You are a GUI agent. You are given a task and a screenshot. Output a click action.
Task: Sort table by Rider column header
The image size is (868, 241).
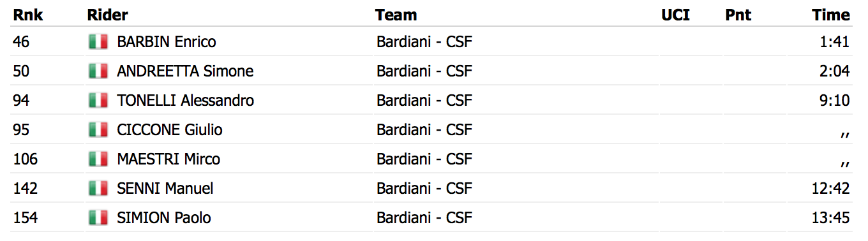[x=107, y=15]
